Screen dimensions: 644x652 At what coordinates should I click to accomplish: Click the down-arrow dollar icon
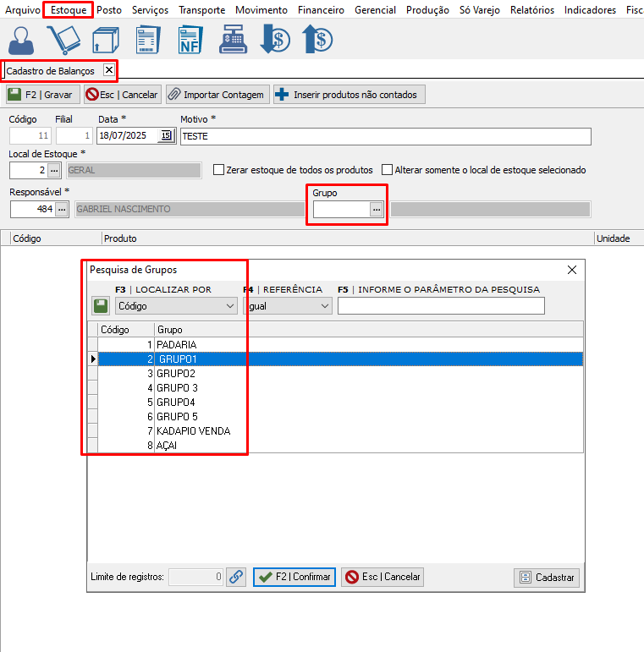point(275,40)
